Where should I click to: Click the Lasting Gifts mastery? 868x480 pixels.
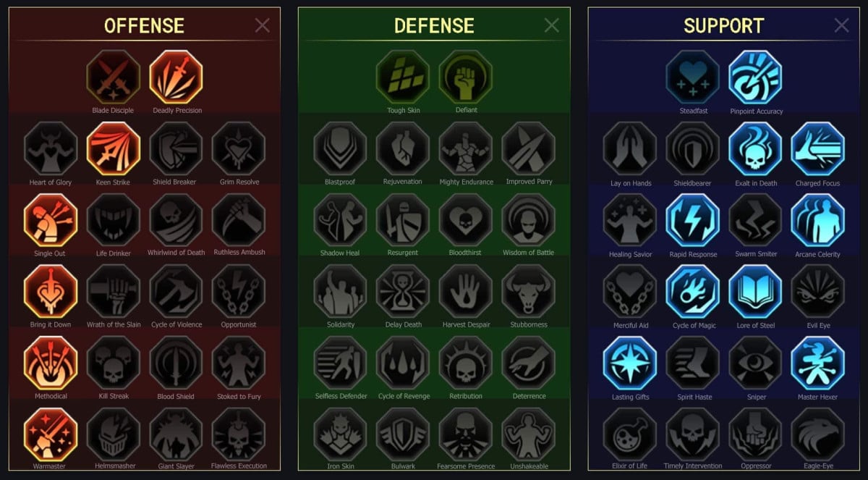pos(630,363)
